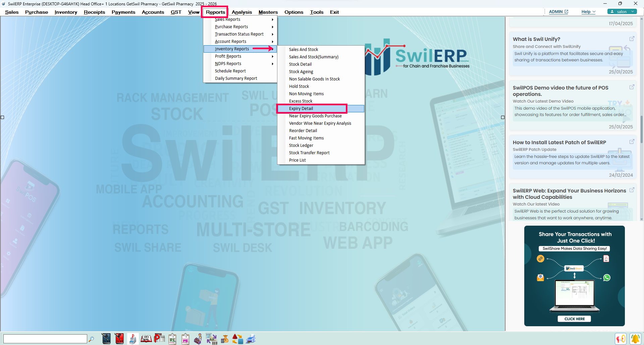Click the purple toolbox person toolbar icon

coord(198,339)
